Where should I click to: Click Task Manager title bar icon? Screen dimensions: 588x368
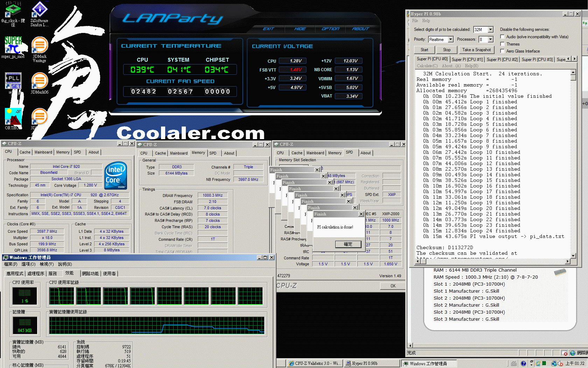(x=6, y=258)
